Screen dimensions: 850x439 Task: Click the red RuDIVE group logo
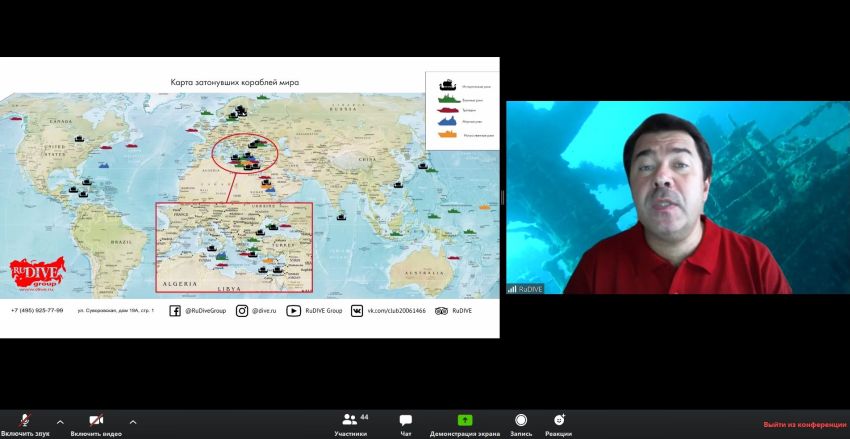point(37,274)
